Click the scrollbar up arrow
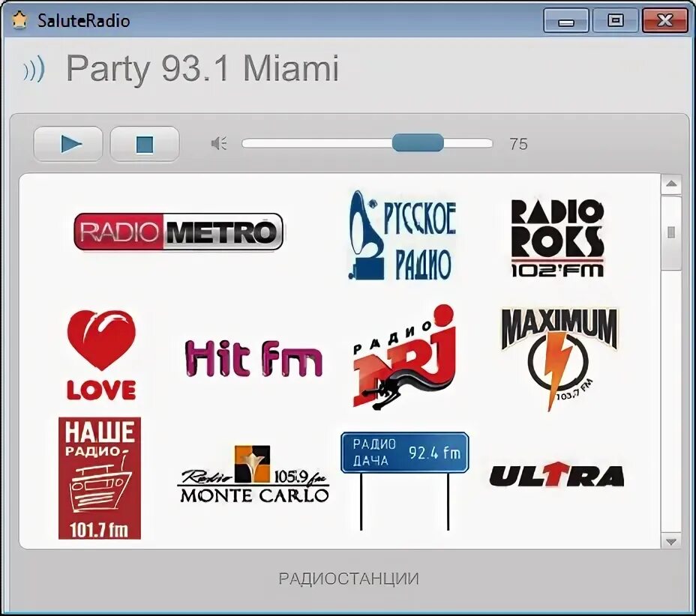 (671, 184)
